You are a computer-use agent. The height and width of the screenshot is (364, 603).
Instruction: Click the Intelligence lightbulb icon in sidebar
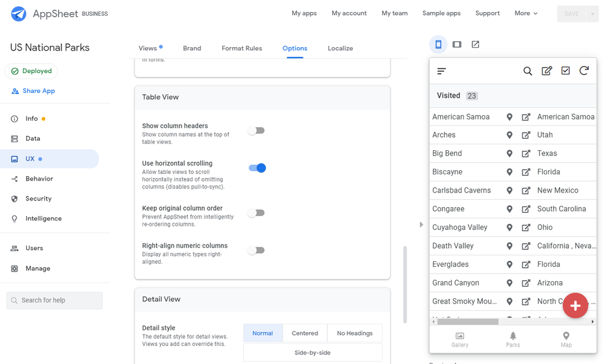[x=14, y=219]
